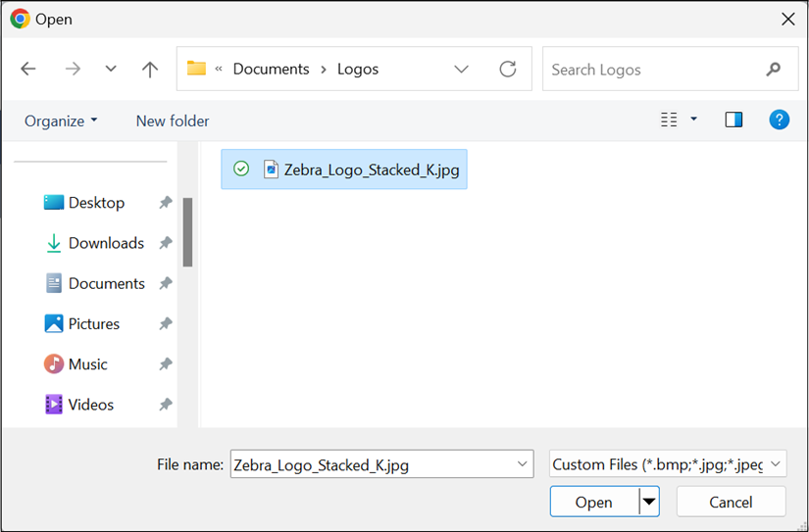Click the Forward navigation arrow

pyautogui.click(x=73, y=69)
